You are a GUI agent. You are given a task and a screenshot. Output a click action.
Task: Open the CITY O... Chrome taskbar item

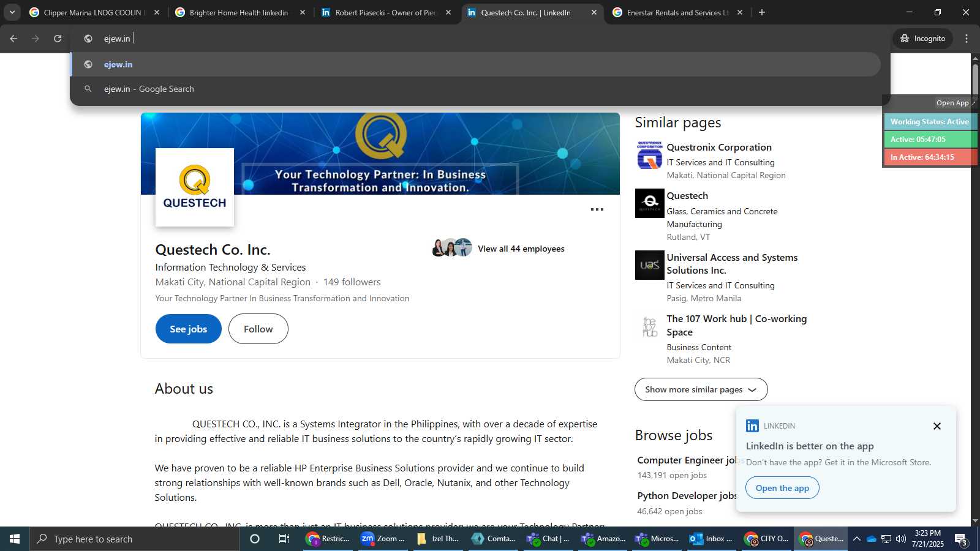(766, 539)
